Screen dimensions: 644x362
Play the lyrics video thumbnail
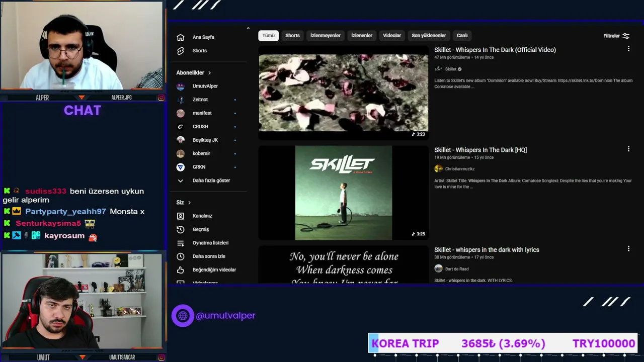(343, 264)
